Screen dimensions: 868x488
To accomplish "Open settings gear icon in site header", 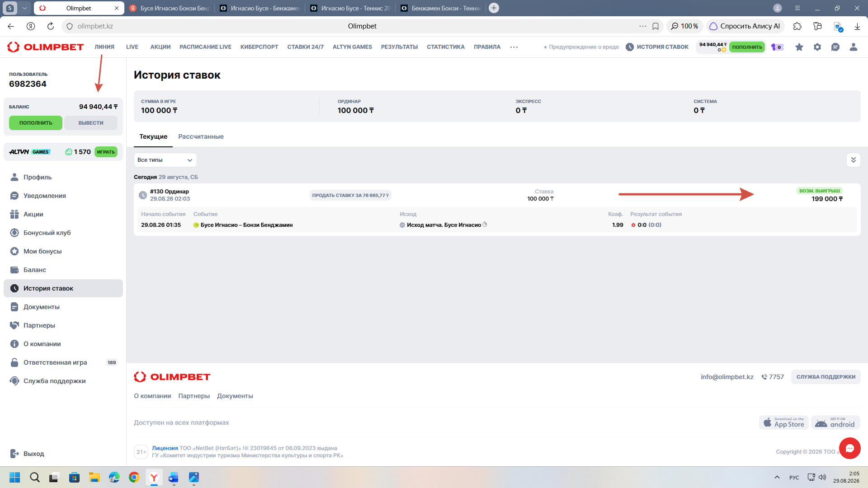I will coord(817,47).
